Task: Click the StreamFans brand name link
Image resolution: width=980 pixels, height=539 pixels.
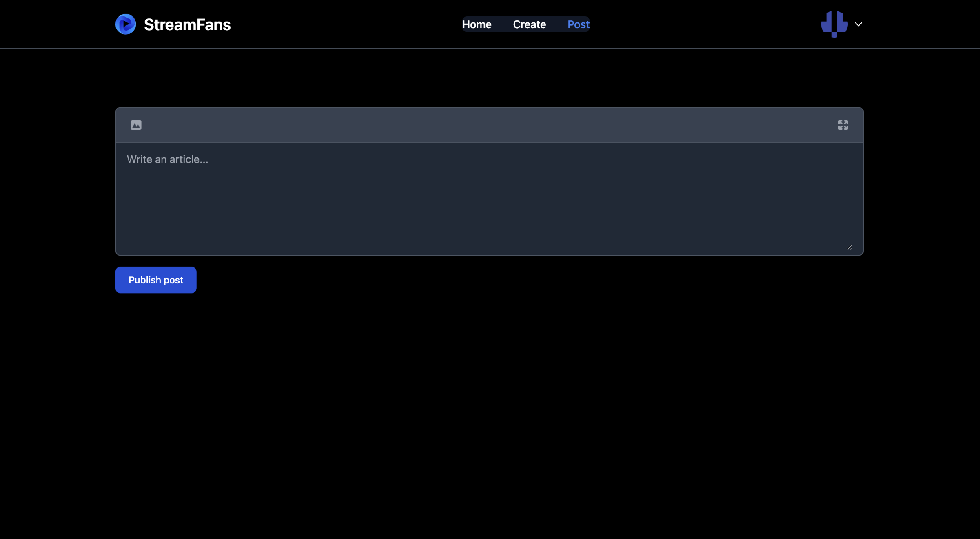Action: [187, 24]
